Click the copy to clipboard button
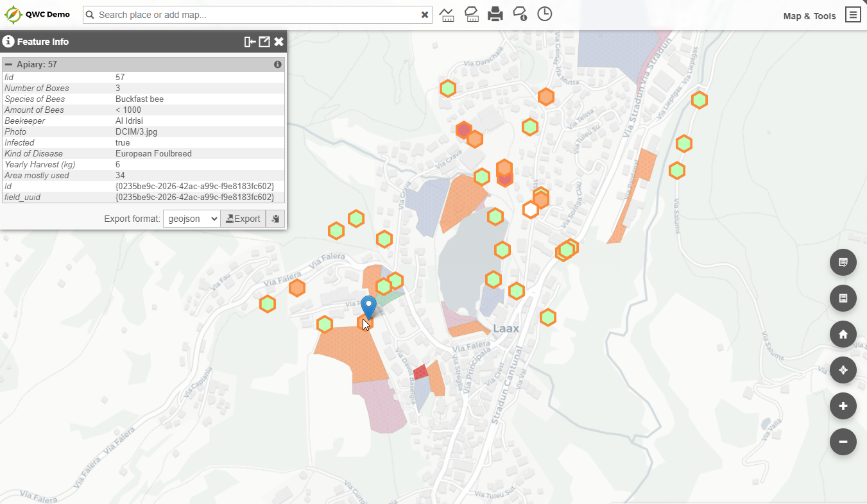 coord(275,219)
